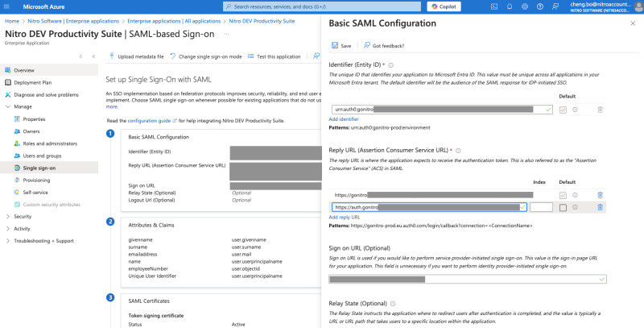The image size is (644, 328).
Task: Open the help question mark icon
Action: (540, 6)
